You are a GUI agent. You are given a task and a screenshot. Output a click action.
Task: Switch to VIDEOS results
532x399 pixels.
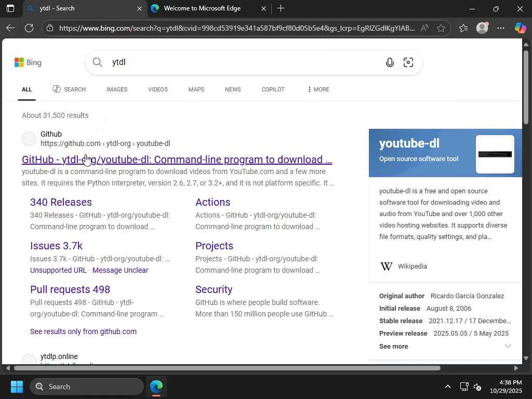coord(158,89)
